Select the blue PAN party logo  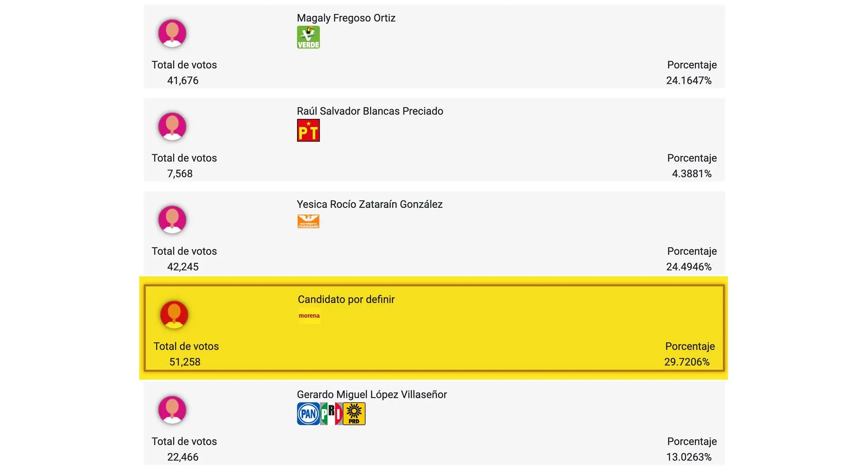coord(308,413)
